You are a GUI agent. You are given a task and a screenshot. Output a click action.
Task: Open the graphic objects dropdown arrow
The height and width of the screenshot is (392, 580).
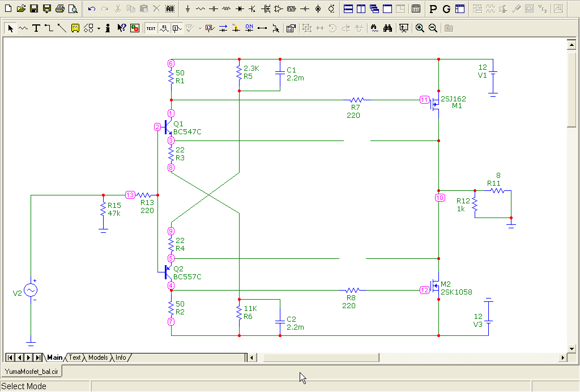coord(99,28)
